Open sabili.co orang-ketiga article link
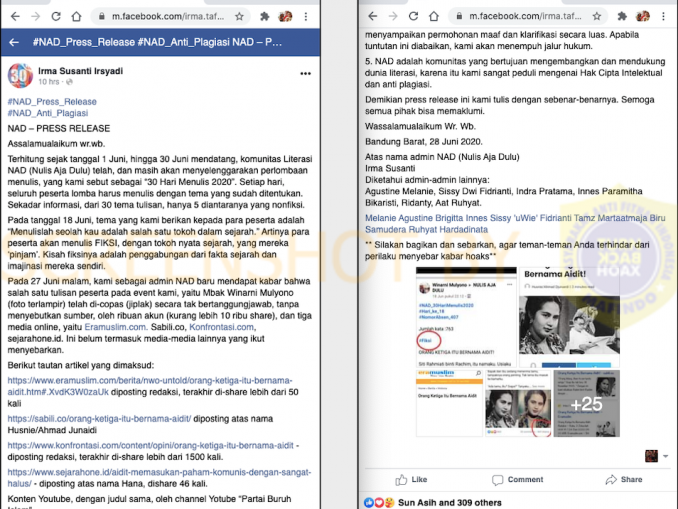 99,419
